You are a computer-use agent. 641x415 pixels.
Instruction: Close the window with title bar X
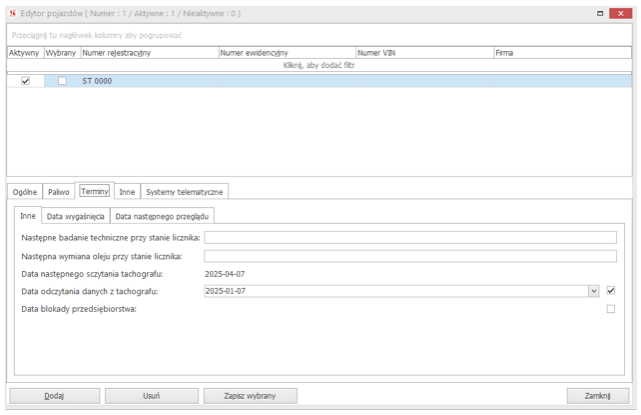pos(625,14)
